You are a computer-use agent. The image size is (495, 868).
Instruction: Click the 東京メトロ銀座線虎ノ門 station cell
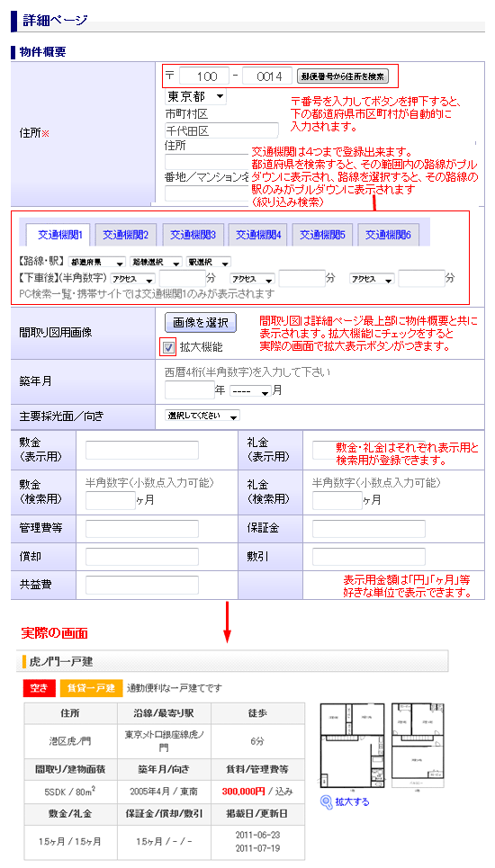(164, 740)
